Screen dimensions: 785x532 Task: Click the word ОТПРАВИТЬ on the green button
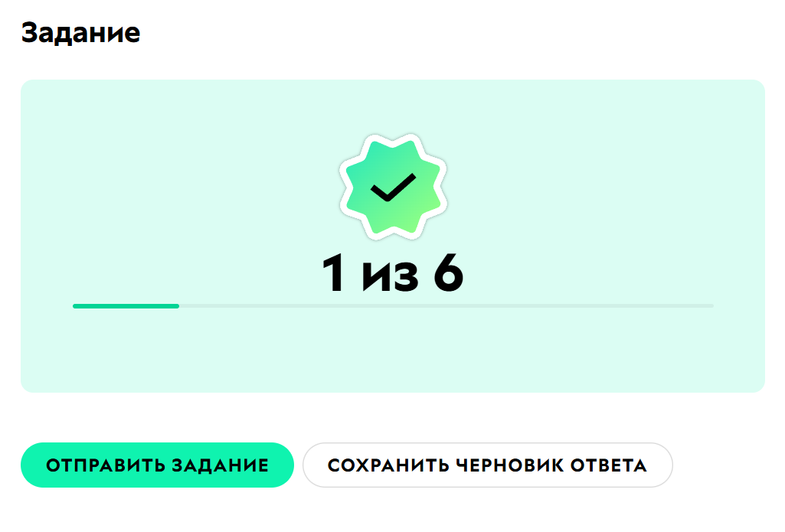pyautogui.click(x=106, y=465)
